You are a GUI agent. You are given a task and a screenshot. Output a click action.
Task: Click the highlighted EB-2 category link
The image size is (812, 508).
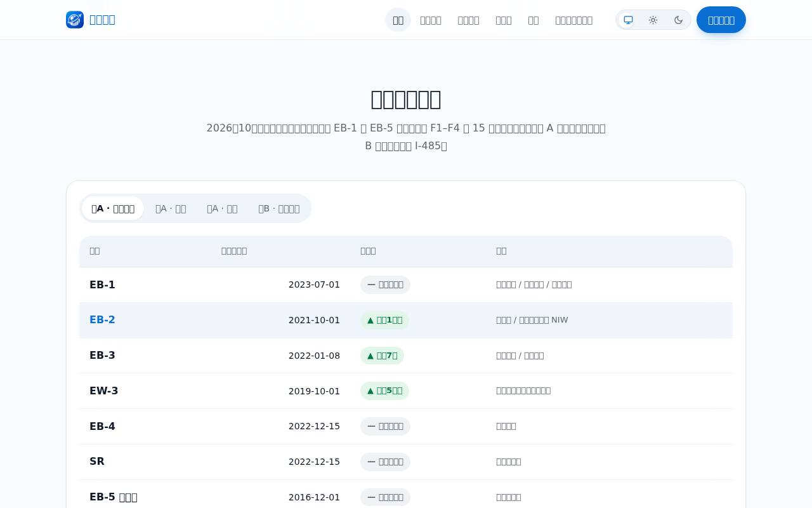coord(102,320)
